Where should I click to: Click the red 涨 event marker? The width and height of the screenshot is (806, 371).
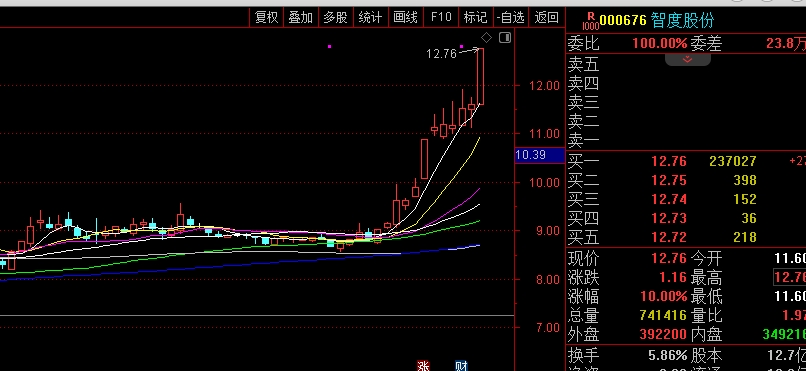[x=423, y=366]
